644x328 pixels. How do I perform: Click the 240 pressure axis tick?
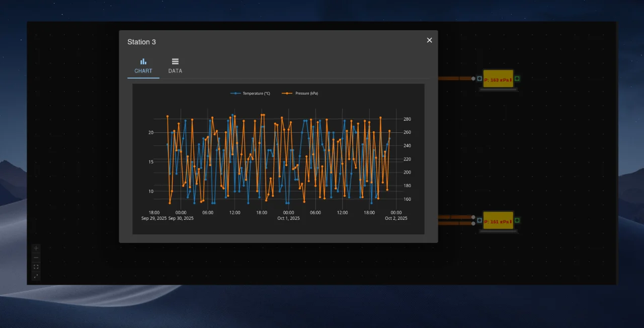click(x=407, y=146)
